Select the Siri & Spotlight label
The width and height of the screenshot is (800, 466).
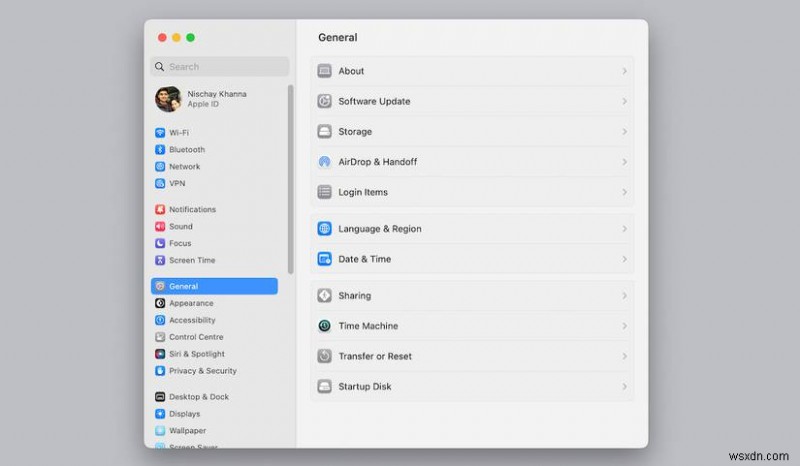pos(197,354)
